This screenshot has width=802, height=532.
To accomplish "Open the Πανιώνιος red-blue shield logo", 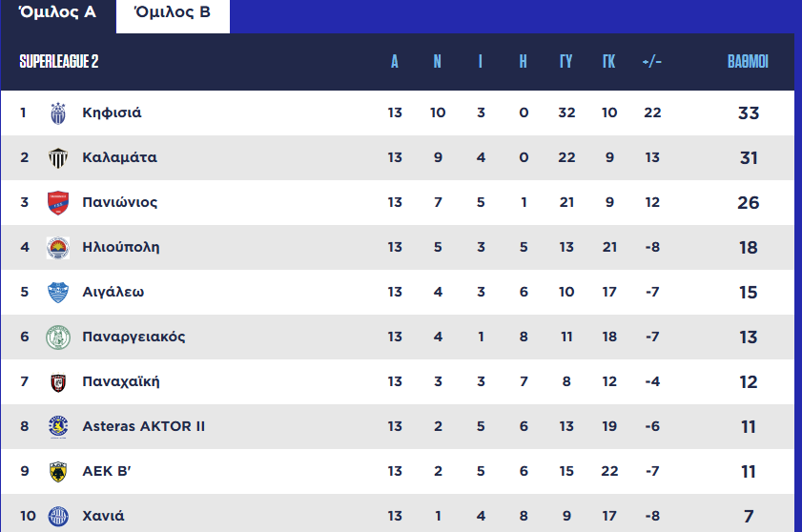I will [x=58, y=202].
